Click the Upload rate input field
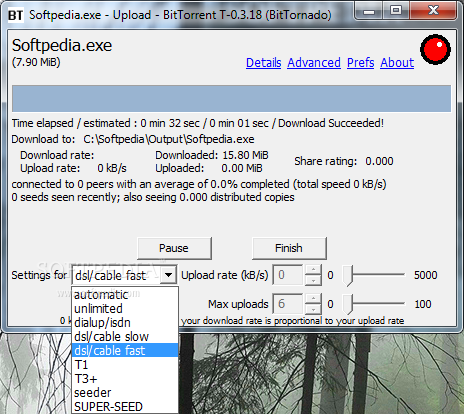Viewport: 464px width, 414px height. click(288, 275)
